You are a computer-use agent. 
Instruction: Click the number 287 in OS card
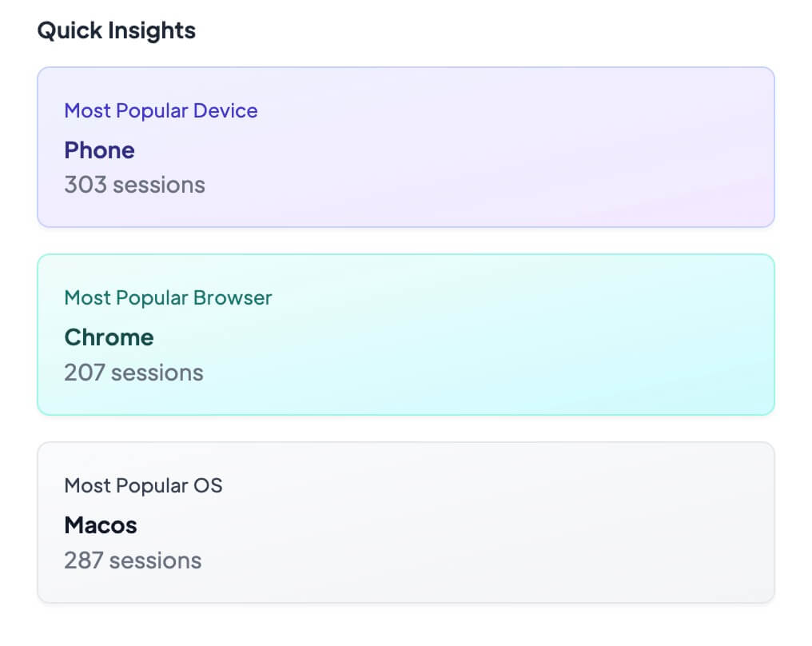tap(84, 560)
